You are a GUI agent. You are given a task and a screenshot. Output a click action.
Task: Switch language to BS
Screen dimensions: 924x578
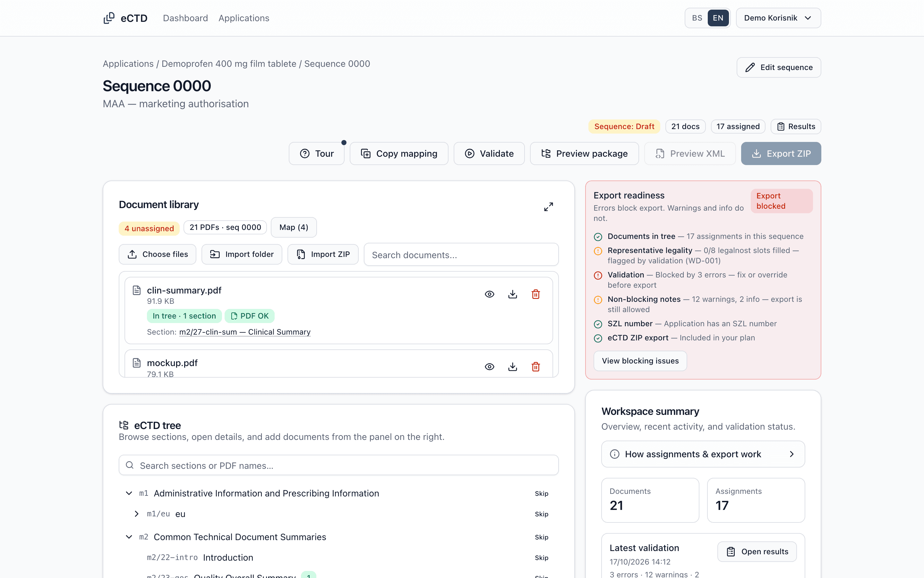pos(697,18)
